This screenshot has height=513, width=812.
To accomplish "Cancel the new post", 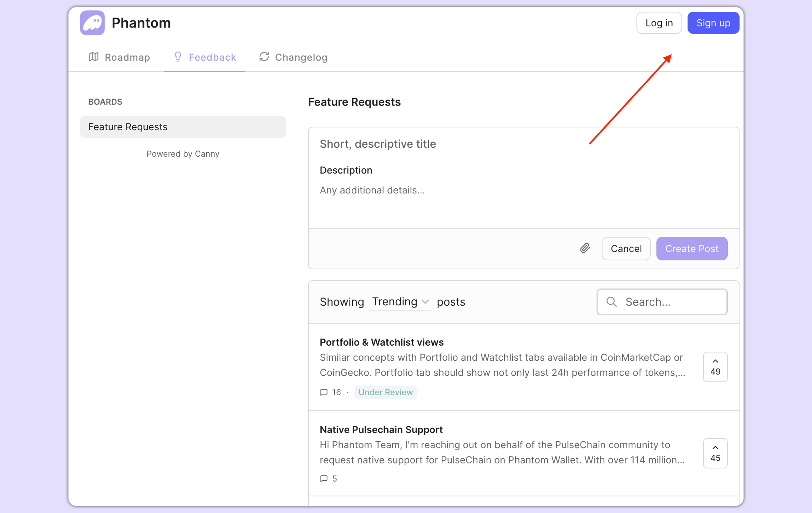I will [x=626, y=249].
